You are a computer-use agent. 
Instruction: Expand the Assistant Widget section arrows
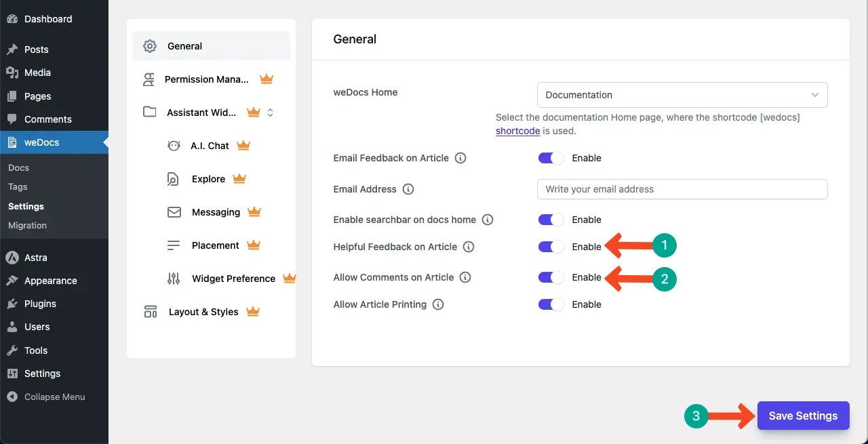click(x=270, y=113)
